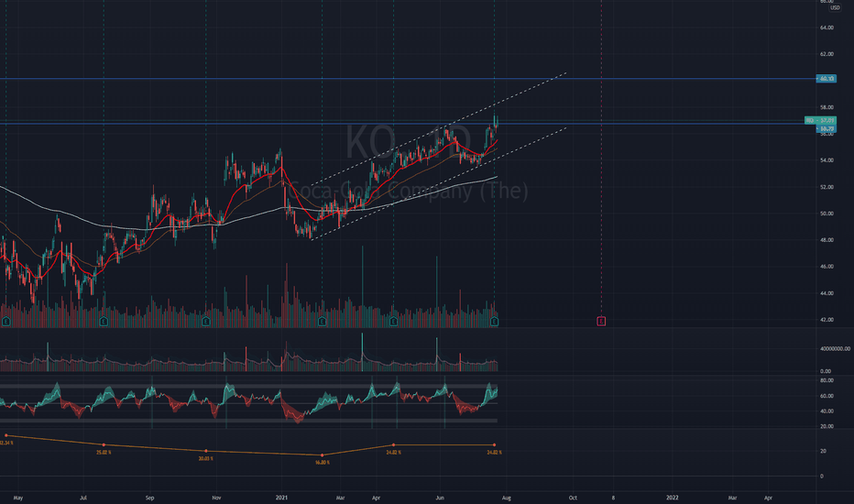Click the latest teal earnings E marker before August
Screen dimensions: 854x504
(x=494, y=322)
